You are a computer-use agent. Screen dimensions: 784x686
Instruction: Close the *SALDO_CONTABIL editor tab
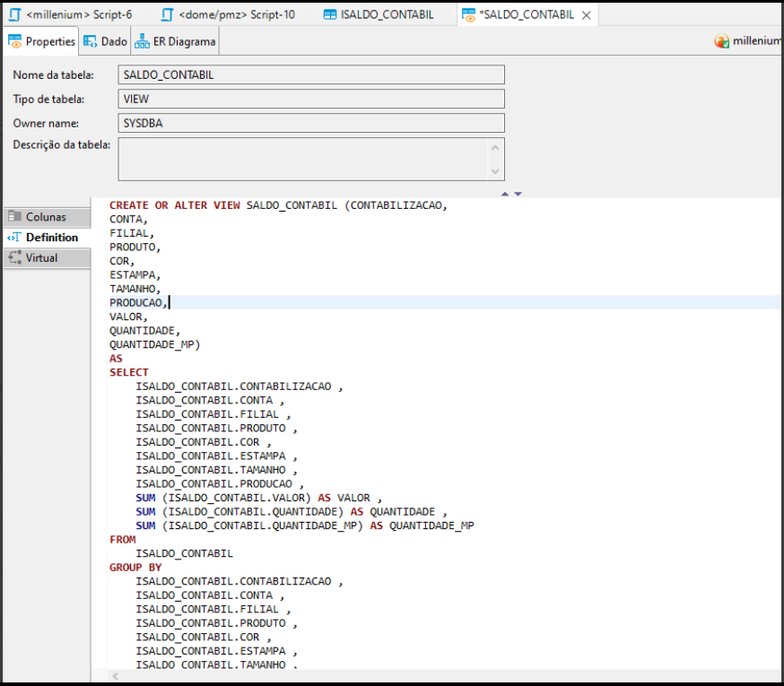pyautogui.click(x=586, y=15)
